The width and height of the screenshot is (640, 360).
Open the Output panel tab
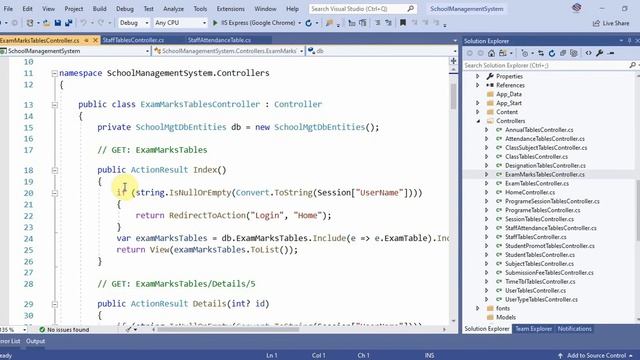point(36,341)
